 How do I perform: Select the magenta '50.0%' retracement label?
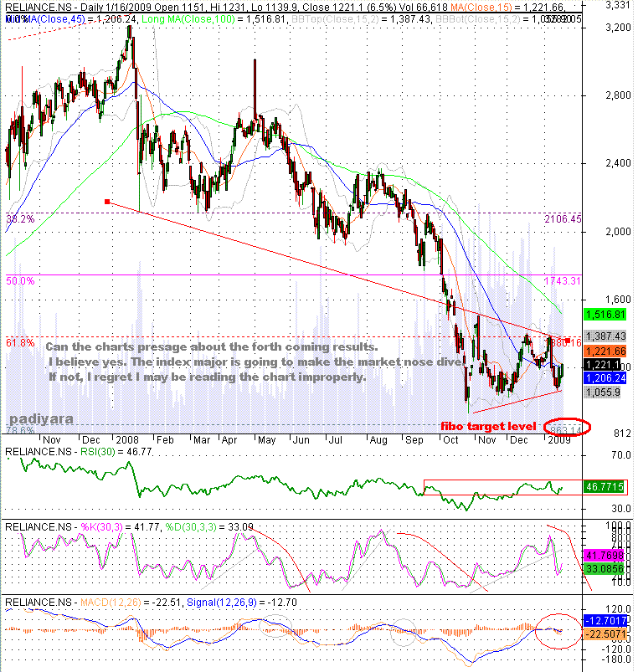[20, 280]
